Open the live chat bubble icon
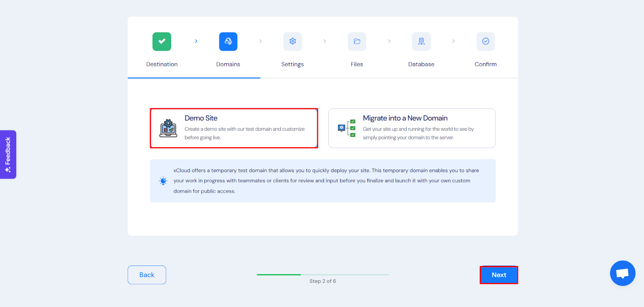 click(x=622, y=273)
